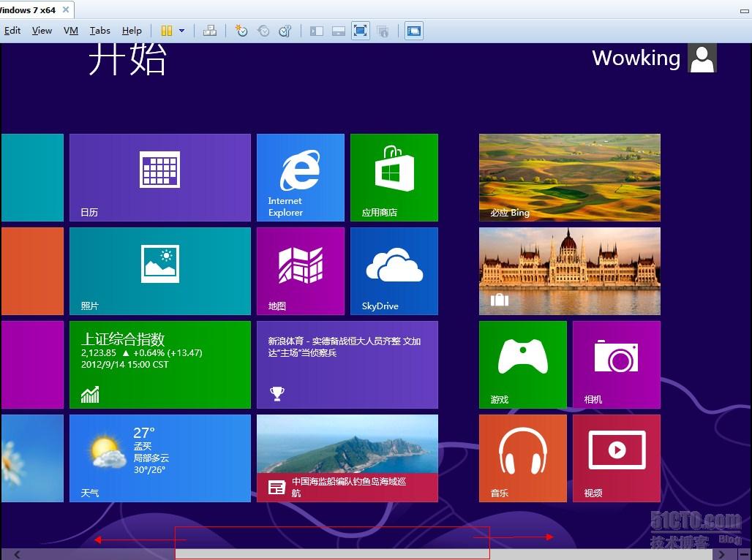Revert to previous snapshot icon
Image resolution: width=752 pixels, height=560 pixels.
(263, 31)
